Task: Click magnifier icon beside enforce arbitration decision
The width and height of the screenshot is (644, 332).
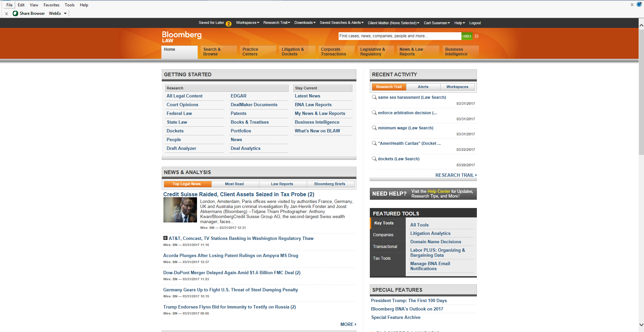Action: (374, 113)
